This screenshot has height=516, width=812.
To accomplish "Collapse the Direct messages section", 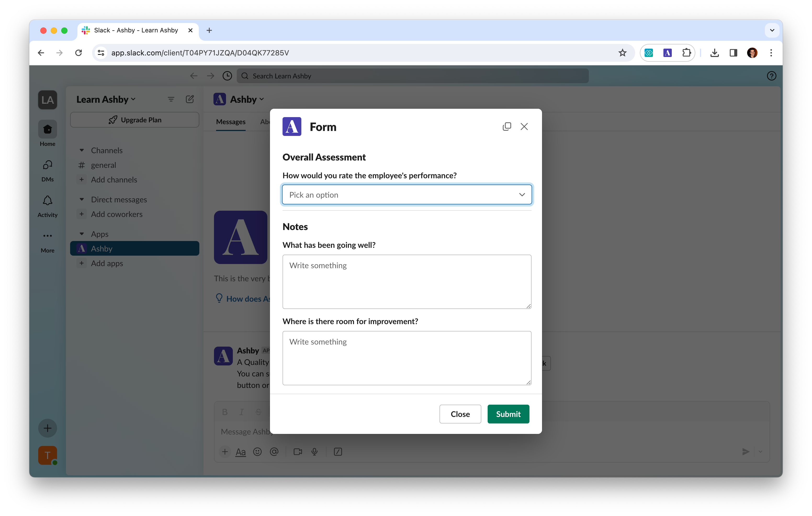I will pyautogui.click(x=82, y=199).
